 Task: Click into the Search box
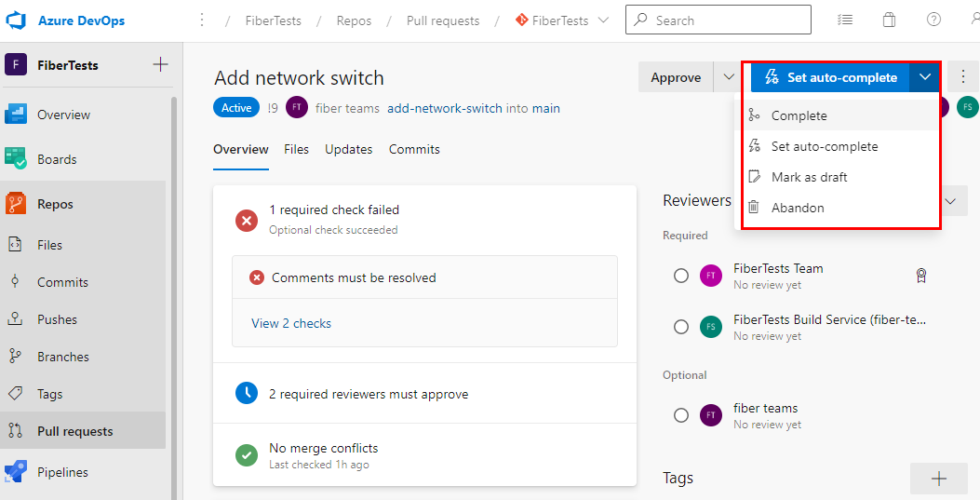point(718,20)
